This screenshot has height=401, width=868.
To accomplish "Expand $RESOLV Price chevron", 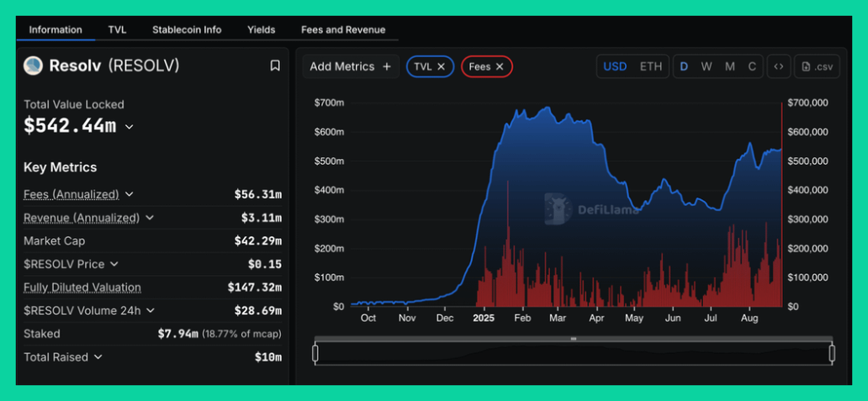I will pyautogui.click(x=114, y=264).
